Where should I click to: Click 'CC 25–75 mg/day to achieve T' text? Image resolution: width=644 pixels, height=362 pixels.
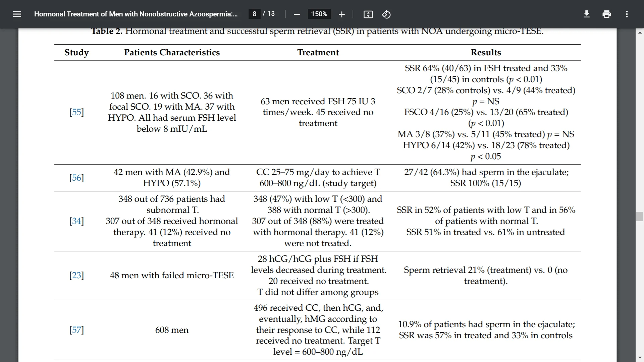[318, 172]
